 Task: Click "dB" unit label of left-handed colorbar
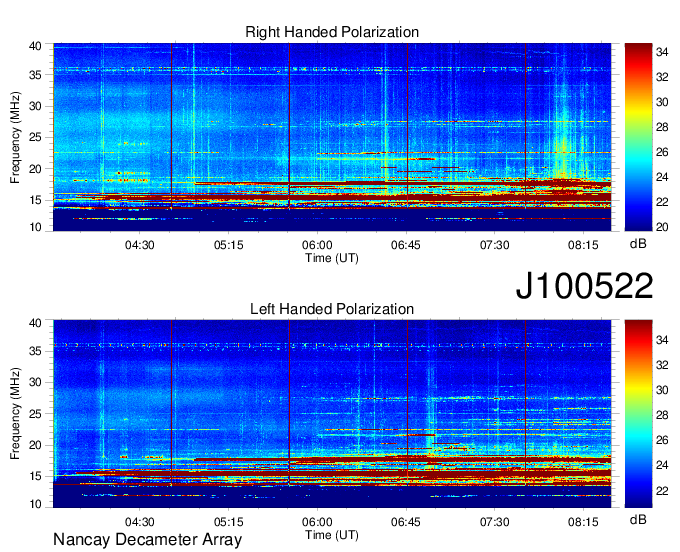point(638,520)
